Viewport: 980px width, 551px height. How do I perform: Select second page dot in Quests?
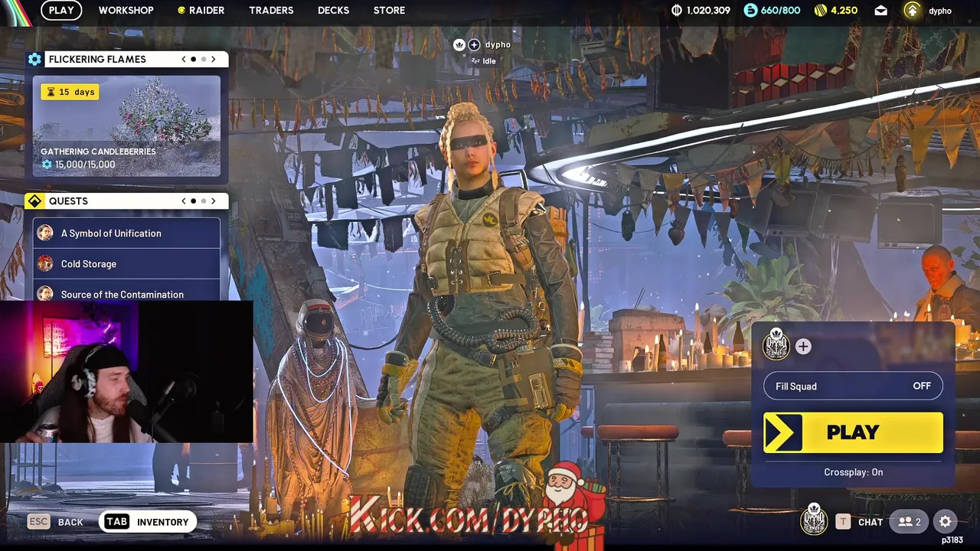204,201
